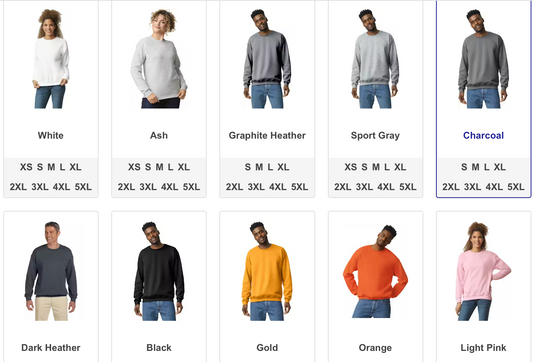This screenshot has width=533, height=362.
Task: Select the White color name
Action: pos(51,135)
